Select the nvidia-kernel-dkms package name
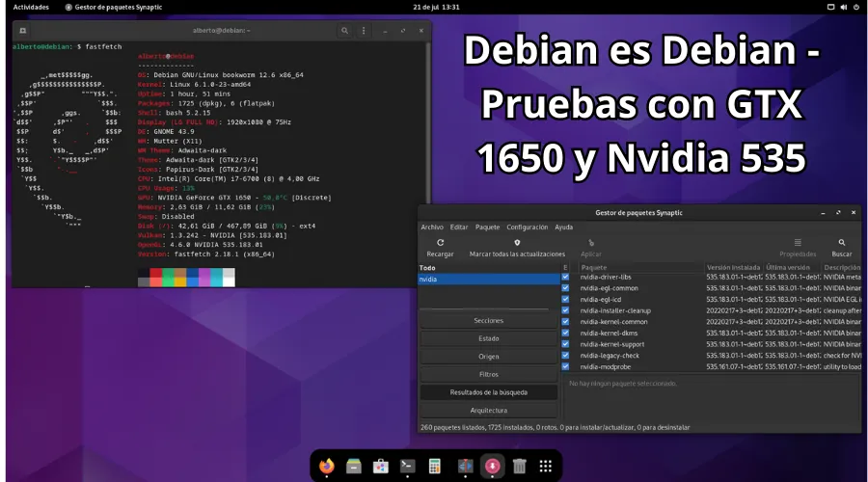The height and width of the screenshot is (482, 868). pyautogui.click(x=609, y=334)
